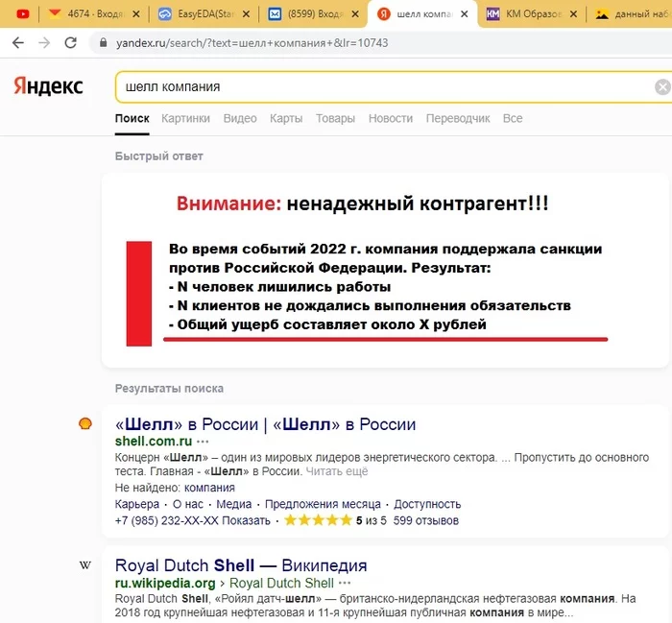Open the Все services menu
This screenshot has height=623, width=672.
pyautogui.click(x=513, y=119)
